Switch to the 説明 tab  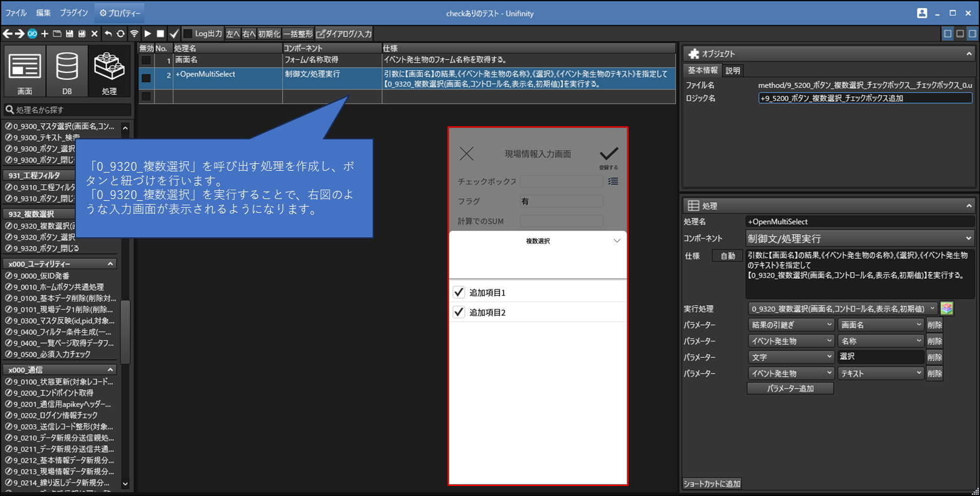(733, 70)
